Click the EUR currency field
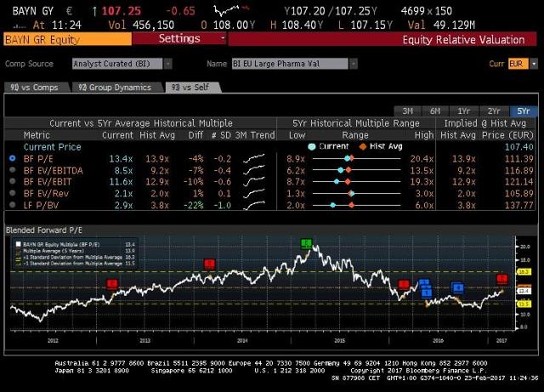 [x=518, y=64]
